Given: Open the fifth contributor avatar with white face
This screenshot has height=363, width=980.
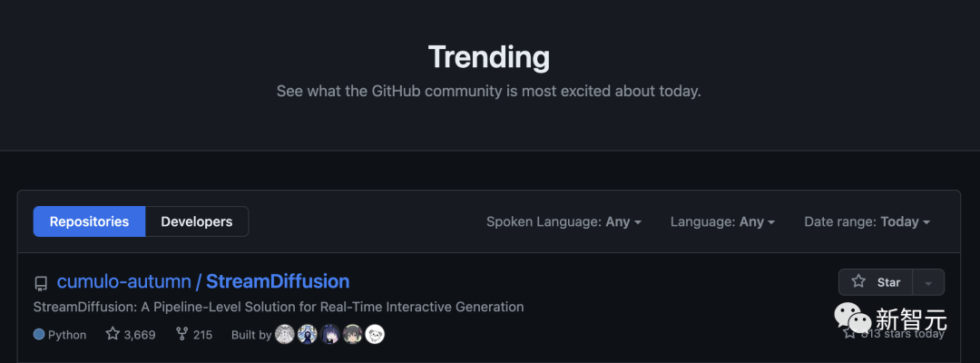Looking at the screenshot, I should (x=375, y=334).
